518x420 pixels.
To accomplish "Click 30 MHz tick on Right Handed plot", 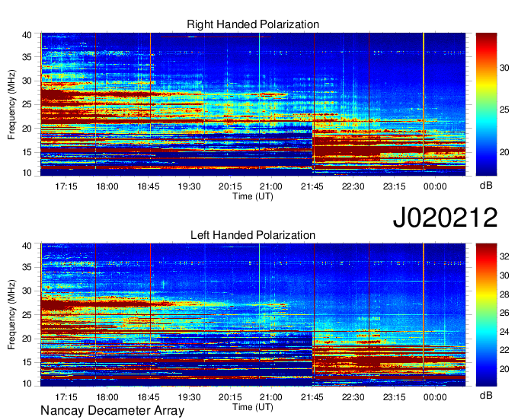I will [27, 81].
